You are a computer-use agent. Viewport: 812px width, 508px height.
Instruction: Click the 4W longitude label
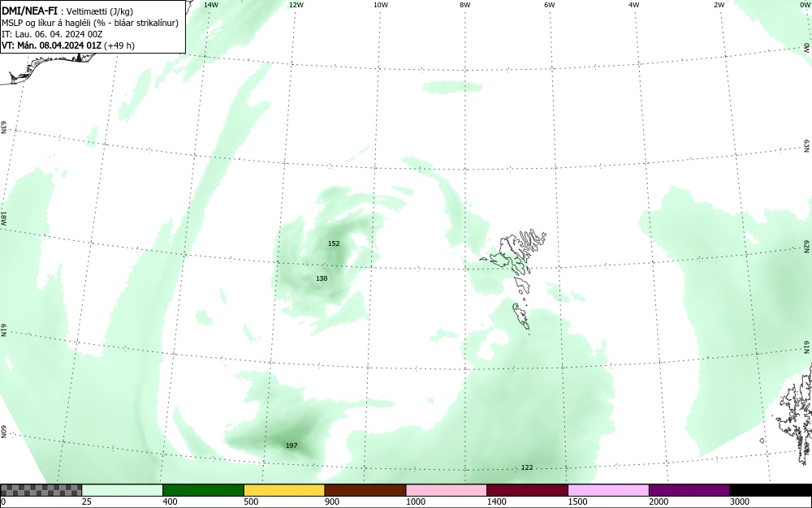(x=634, y=5)
